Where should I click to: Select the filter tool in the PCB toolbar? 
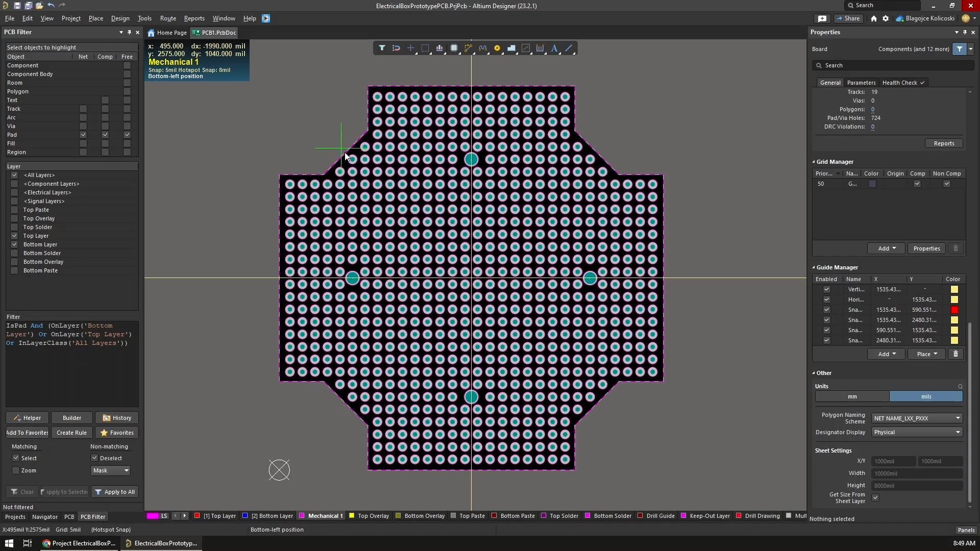382,48
